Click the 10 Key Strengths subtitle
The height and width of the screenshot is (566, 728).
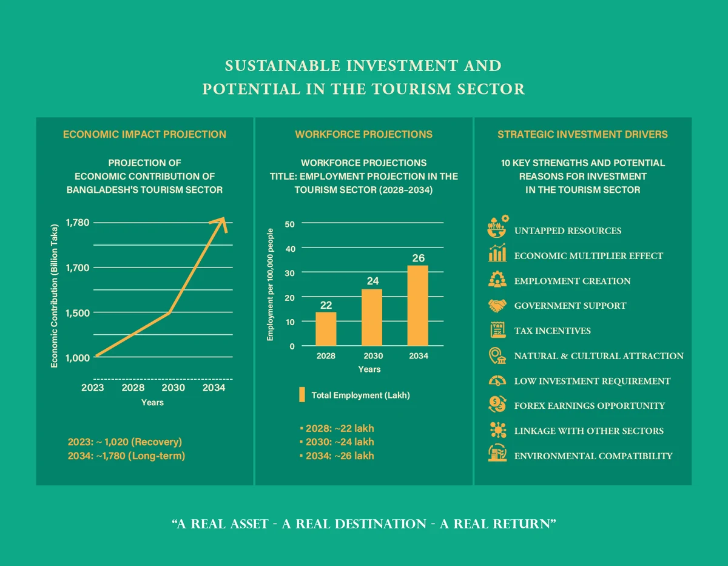(x=582, y=177)
